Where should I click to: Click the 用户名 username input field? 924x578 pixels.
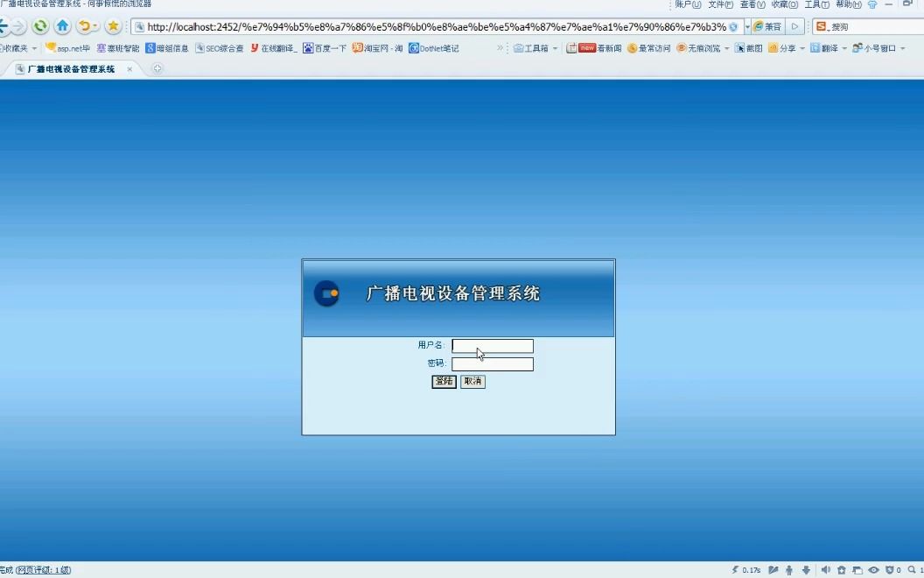click(x=492, y=345)
